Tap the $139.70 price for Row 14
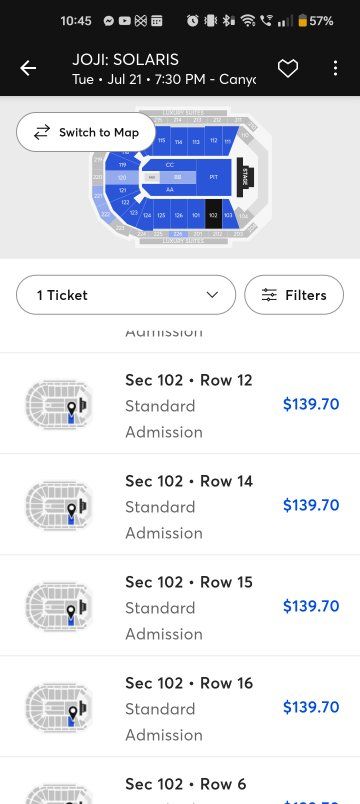The image size is (360, 804). point(311,505)
